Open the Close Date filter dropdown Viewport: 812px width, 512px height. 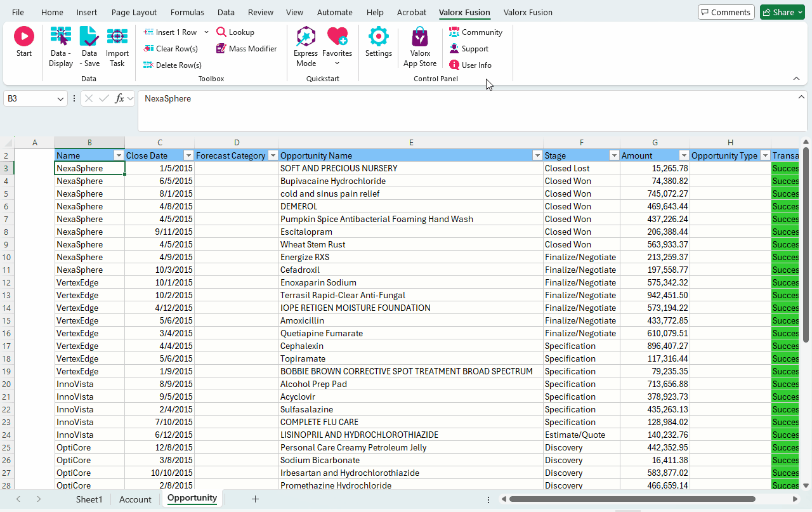(x=188, y=155)
